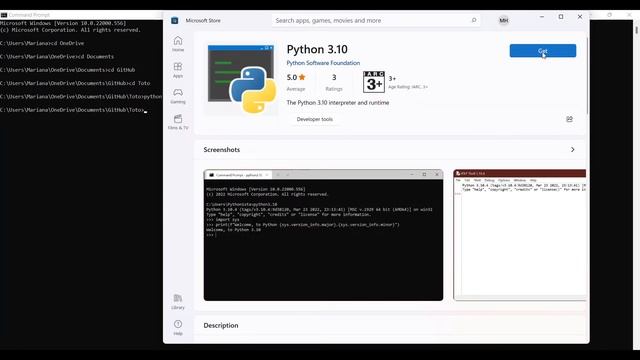Image resolution: width=640 pixels, height=360 pixels.
Task: Open Apps section in Store sidebar
Action: pos(178,70)
